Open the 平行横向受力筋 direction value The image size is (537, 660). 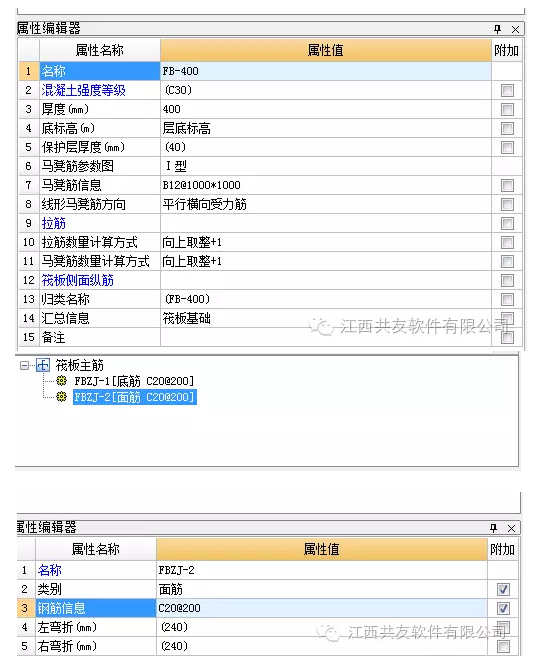click(x=325, y=205)
